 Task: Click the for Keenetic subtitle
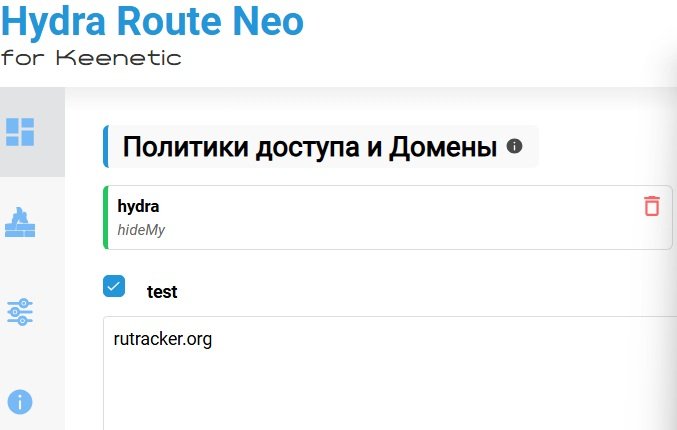point(91,57)
